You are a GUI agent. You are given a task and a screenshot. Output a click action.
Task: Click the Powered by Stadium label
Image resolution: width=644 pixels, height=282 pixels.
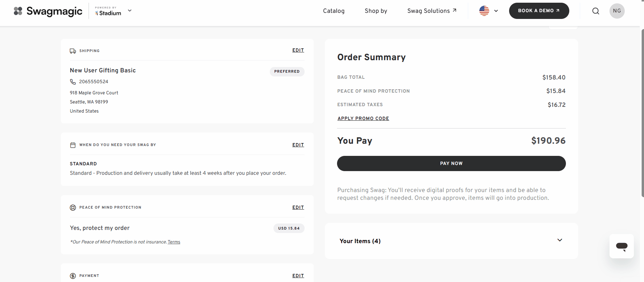click(108, 11)
